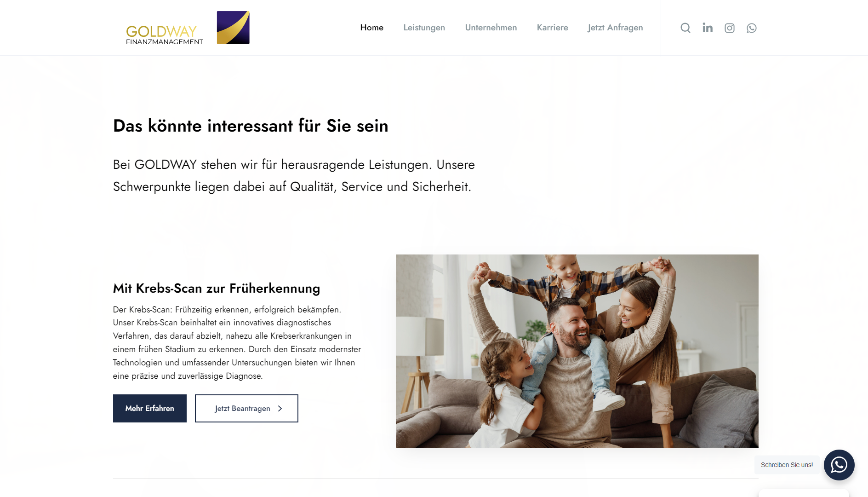868x497 pixels.
Task: Click the Mehr Erfahren button
Action: coord(150,408)
